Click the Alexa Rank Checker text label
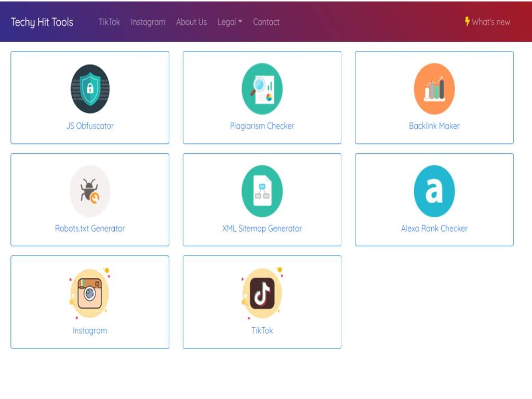Screen dimensions: 532x399 (x=434, y=228)
